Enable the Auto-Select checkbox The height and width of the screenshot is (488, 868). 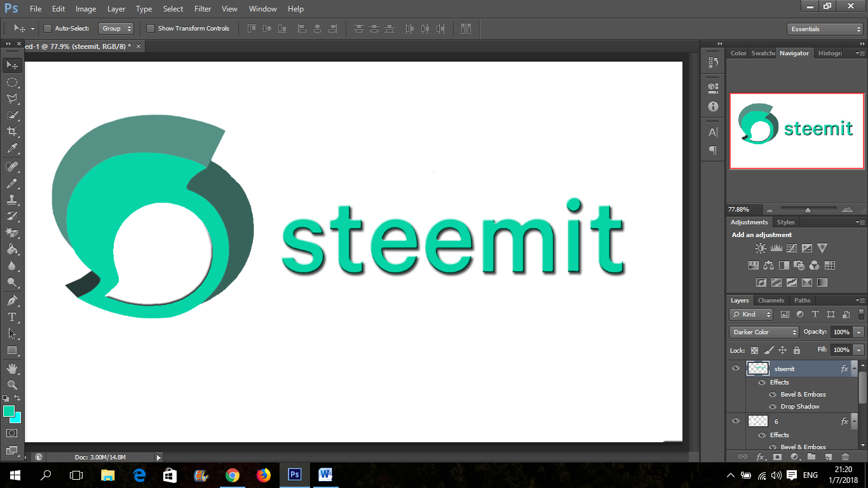(47, 29)
